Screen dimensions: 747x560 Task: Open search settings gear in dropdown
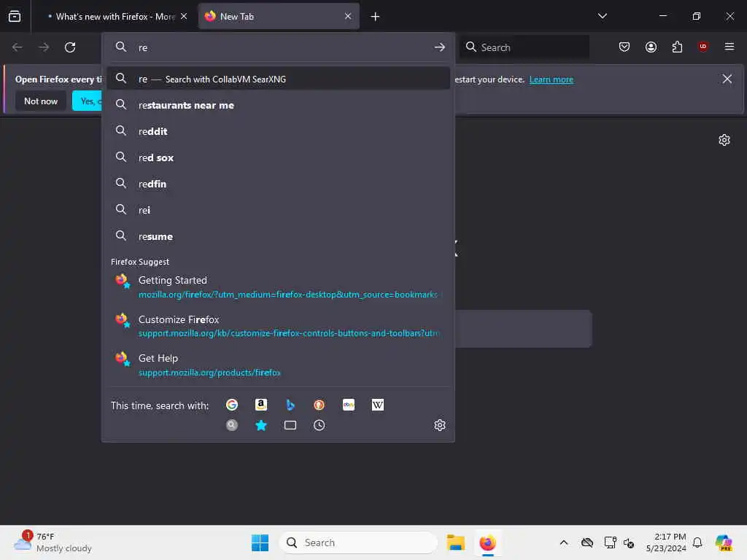tap(440, 425)
